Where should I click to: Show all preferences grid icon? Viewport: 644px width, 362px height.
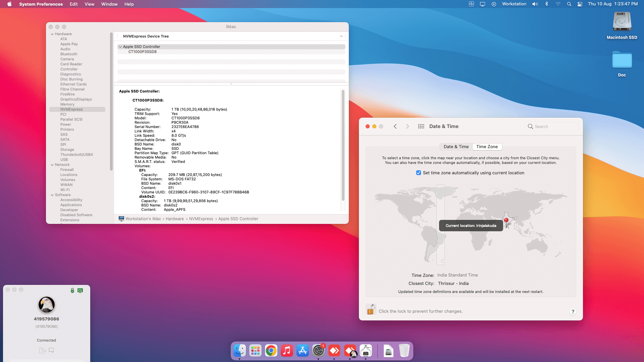421,126
